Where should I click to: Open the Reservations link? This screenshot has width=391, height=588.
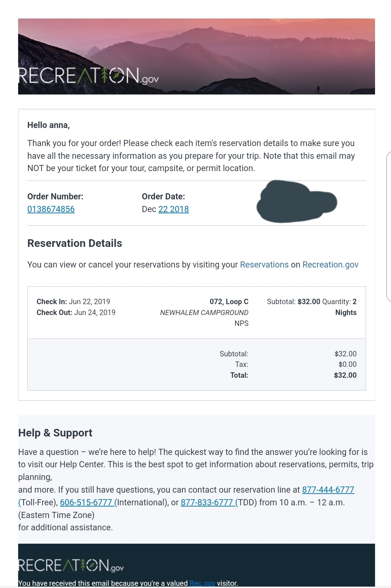264,265
